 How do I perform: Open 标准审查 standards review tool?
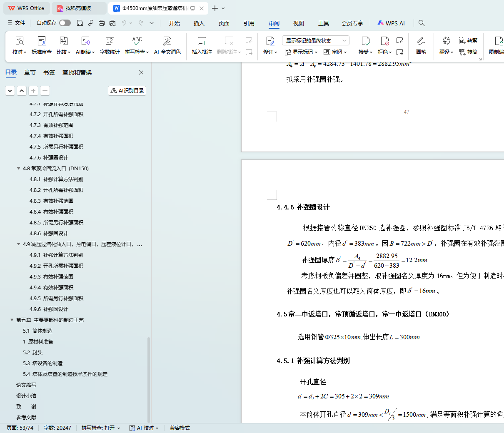coord(42,41)
